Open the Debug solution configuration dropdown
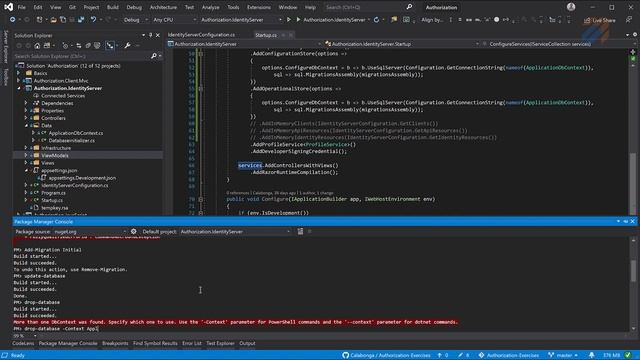640x360 pixels. 136,20
